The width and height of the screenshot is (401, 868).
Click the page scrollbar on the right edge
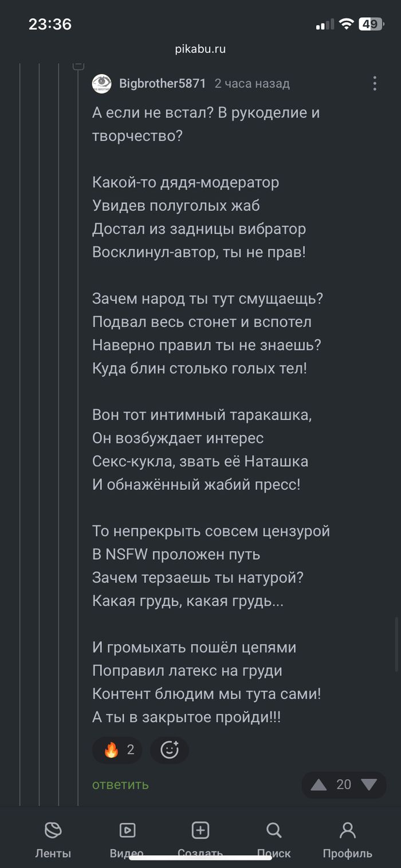coord(397,645)
